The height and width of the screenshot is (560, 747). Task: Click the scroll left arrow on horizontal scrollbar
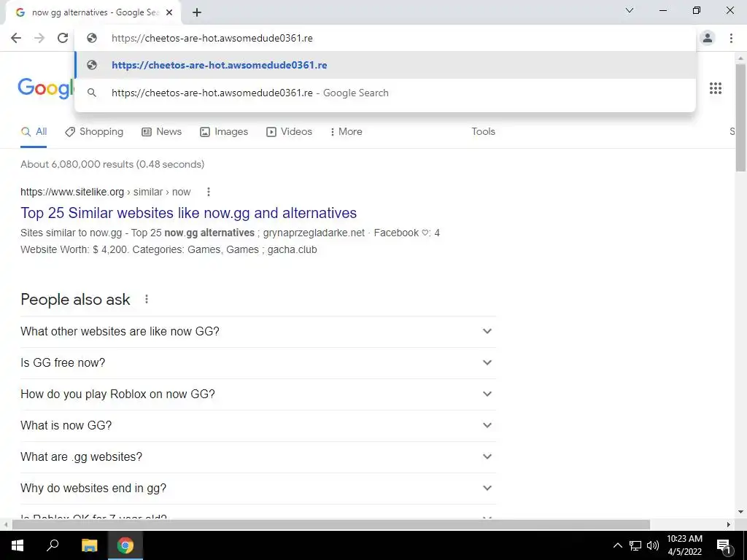[6, 524]
